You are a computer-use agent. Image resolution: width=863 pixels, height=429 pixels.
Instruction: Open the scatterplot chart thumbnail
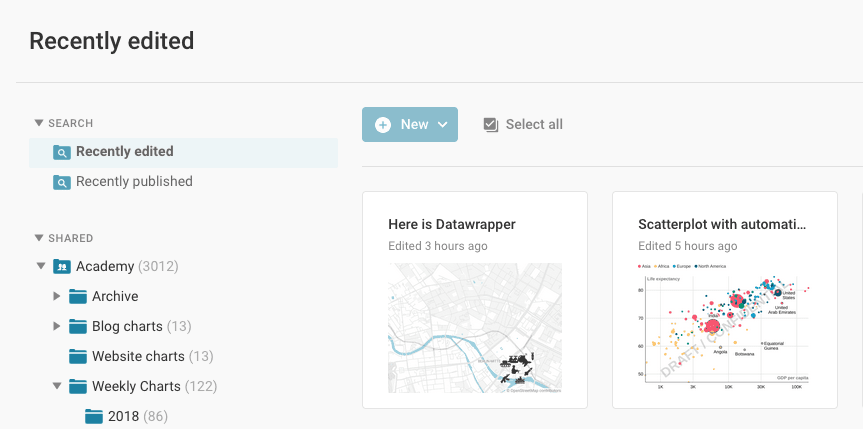(x=724, y=328)
